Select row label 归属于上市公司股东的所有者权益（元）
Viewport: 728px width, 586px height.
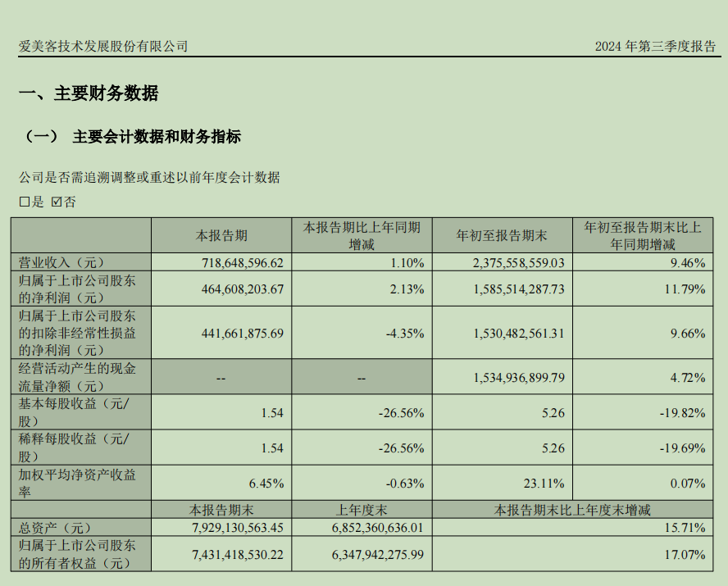[77, 554]
